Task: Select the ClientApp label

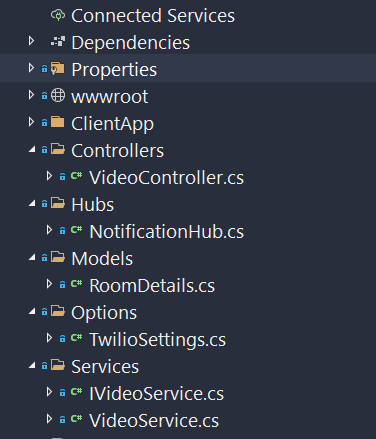Action: [113, 124]
